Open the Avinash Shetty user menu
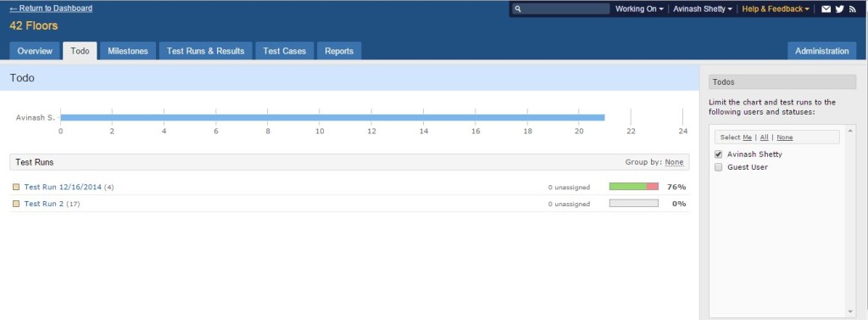The image size is (868, 320). (x=703, y=8)
